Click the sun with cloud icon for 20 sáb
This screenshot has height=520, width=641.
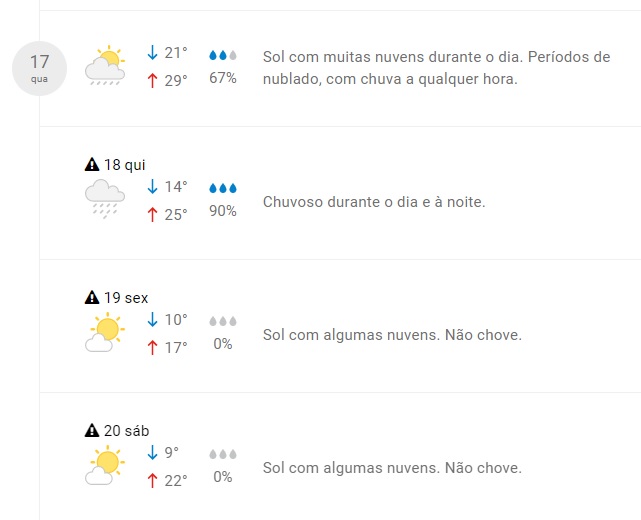pyautogui.click(x=105, y=466)
